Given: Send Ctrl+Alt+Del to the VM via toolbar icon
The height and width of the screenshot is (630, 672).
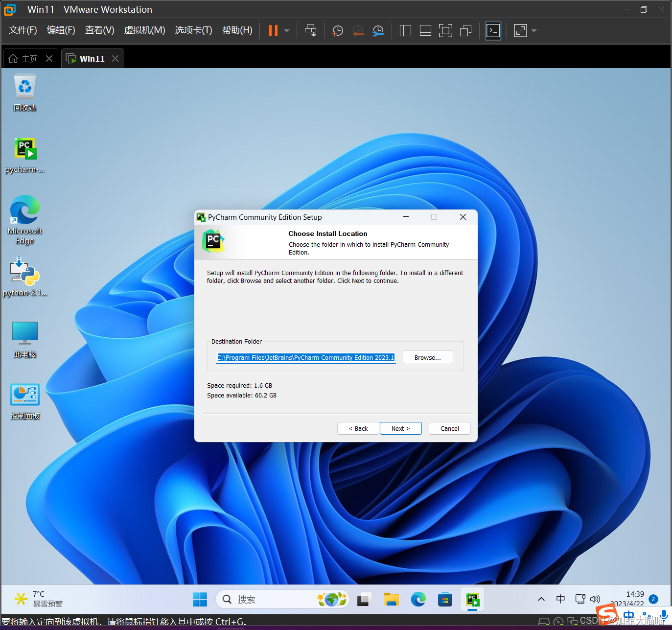Looking at the screenshot, I should click(310, 30).
